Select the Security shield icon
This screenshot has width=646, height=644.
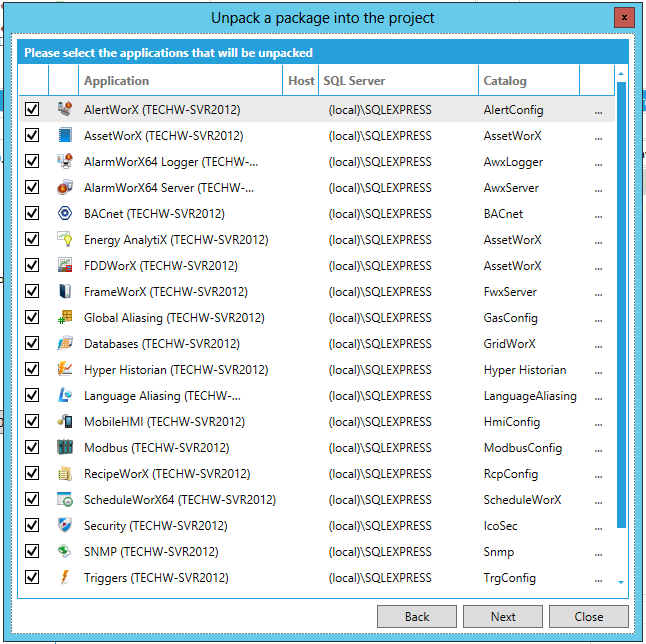click(64, 525)
